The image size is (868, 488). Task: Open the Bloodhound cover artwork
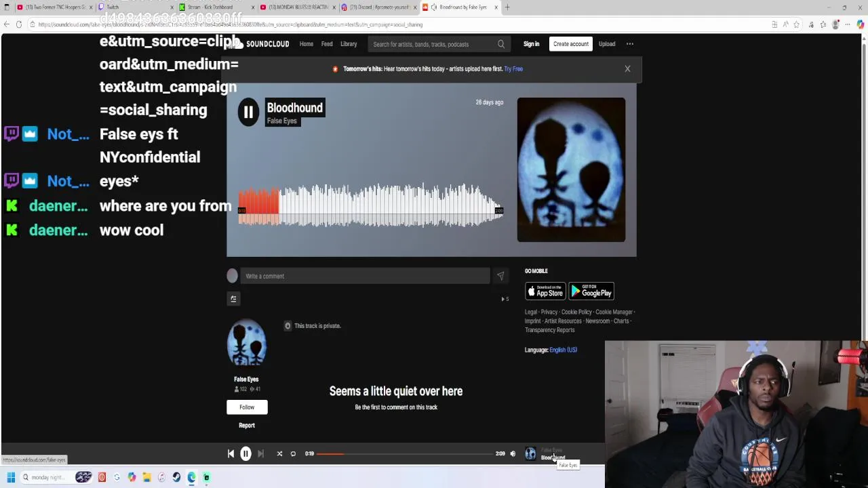pyautogui.click(x=571, y=169)
